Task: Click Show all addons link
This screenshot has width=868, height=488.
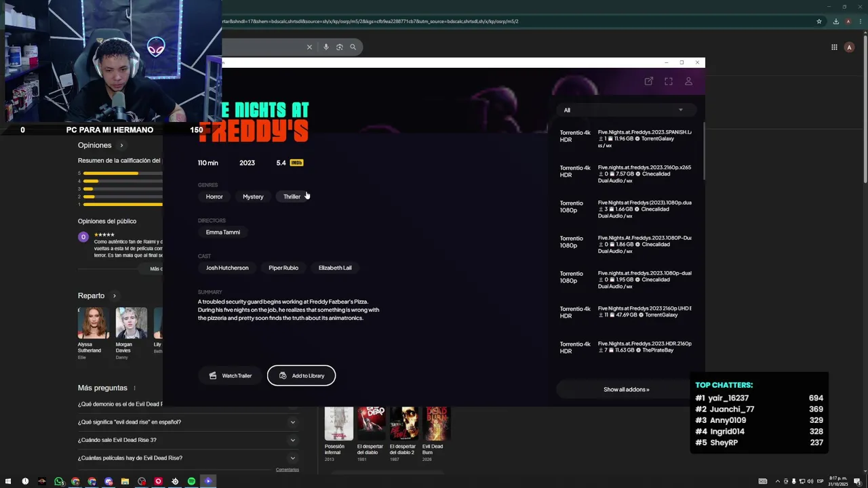Action: pos(626,389)
